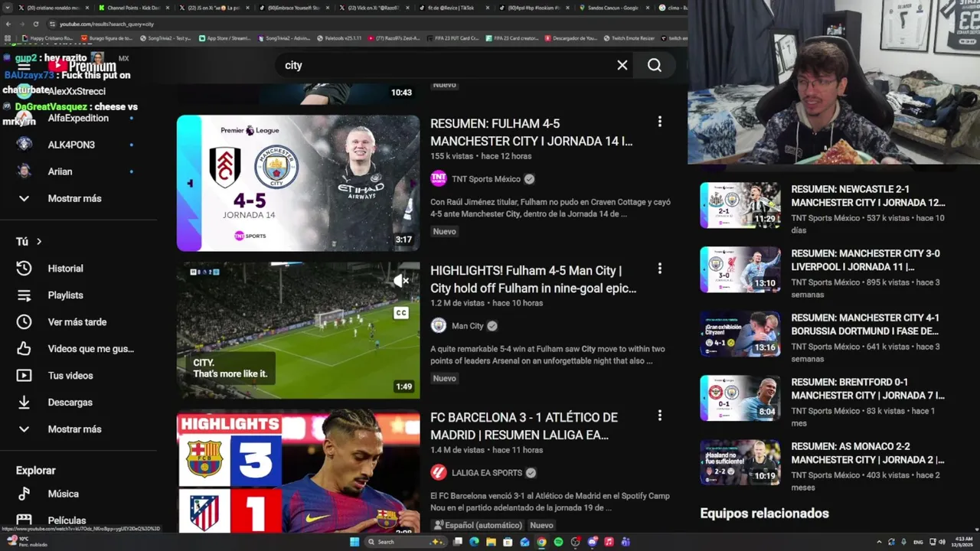Viewport: 980px width, 551px height.
Task: Expand Tú section Mostrar más
Action: pos(74,429)
